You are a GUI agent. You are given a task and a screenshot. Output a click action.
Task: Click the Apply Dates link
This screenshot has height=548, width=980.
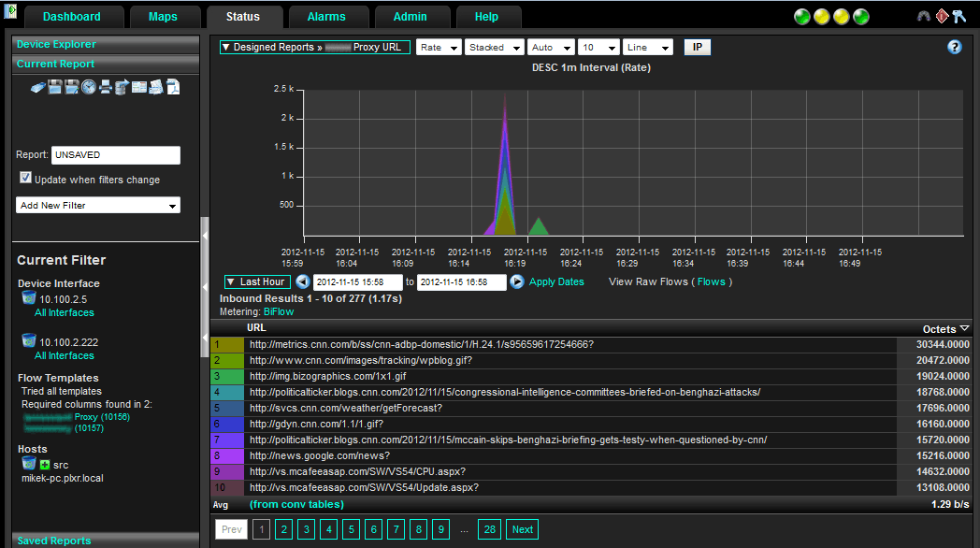coord(557,281)
